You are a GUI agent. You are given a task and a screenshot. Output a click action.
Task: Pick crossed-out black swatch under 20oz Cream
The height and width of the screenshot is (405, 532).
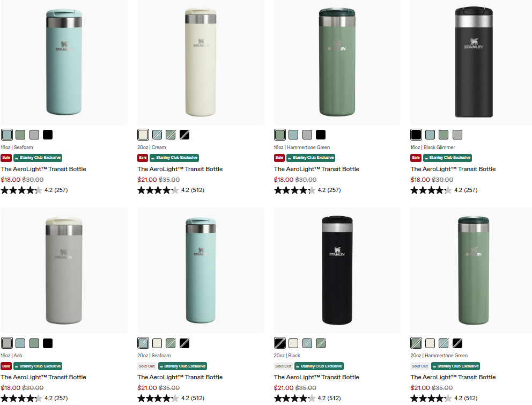point(184,135)
